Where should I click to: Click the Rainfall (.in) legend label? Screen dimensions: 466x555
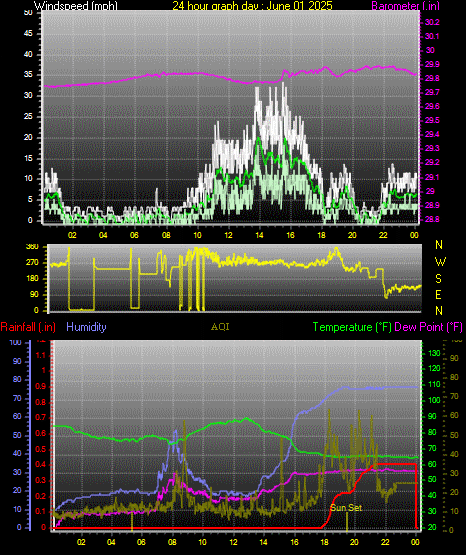[28, 327]
